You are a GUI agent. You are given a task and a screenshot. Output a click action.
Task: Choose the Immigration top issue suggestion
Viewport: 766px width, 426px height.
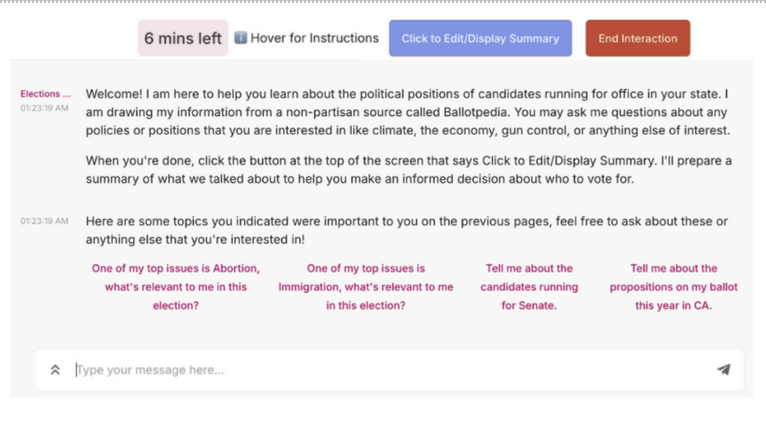366,287
